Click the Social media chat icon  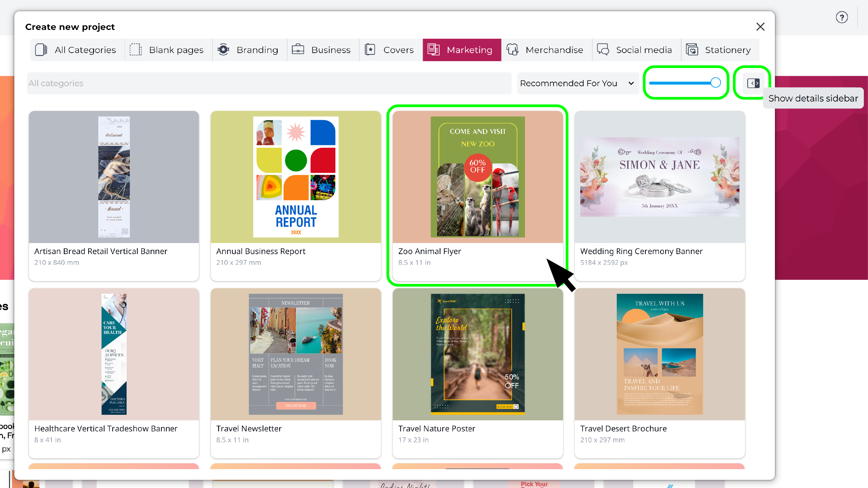click(603, 50)
